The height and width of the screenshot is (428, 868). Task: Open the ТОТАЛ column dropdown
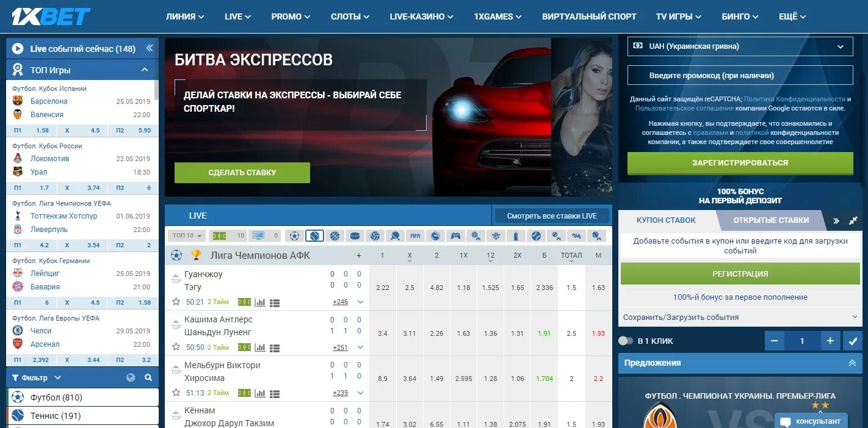tap(571, 256)
